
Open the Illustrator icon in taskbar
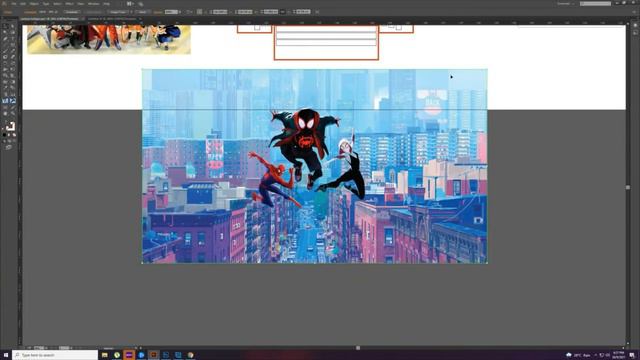[x=153, y=355]
